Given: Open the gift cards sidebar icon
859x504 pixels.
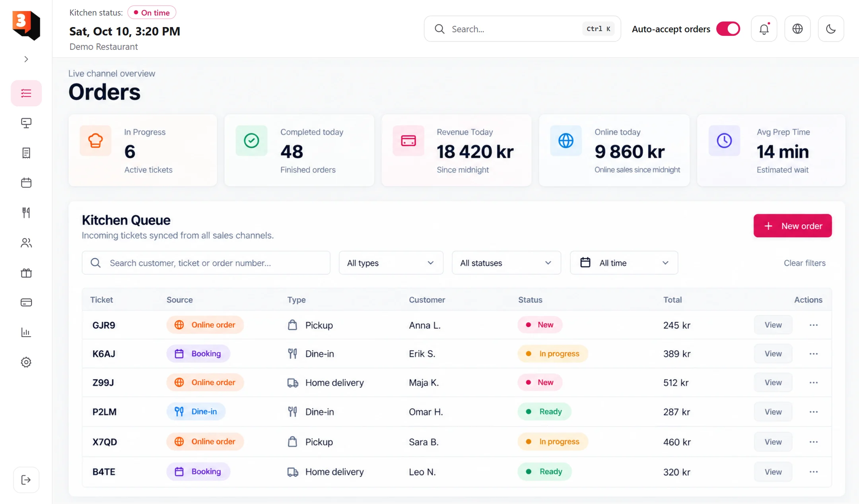Looking at the screenshot, I should [x=26, y=273].
